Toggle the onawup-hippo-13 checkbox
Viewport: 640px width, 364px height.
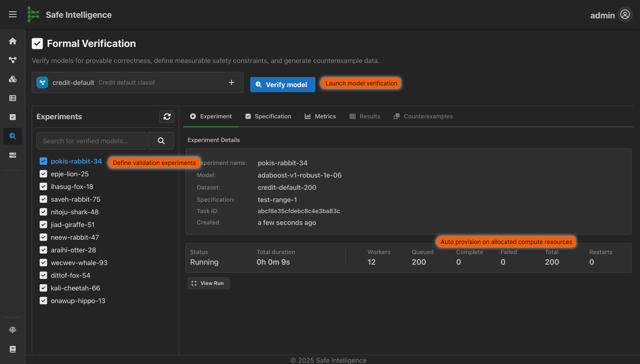(43, 301)
